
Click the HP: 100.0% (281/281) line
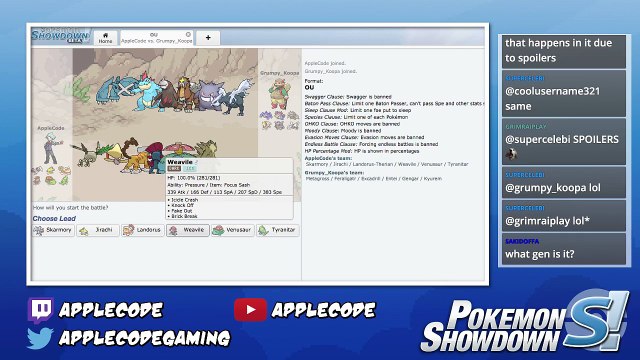[193, 178]
